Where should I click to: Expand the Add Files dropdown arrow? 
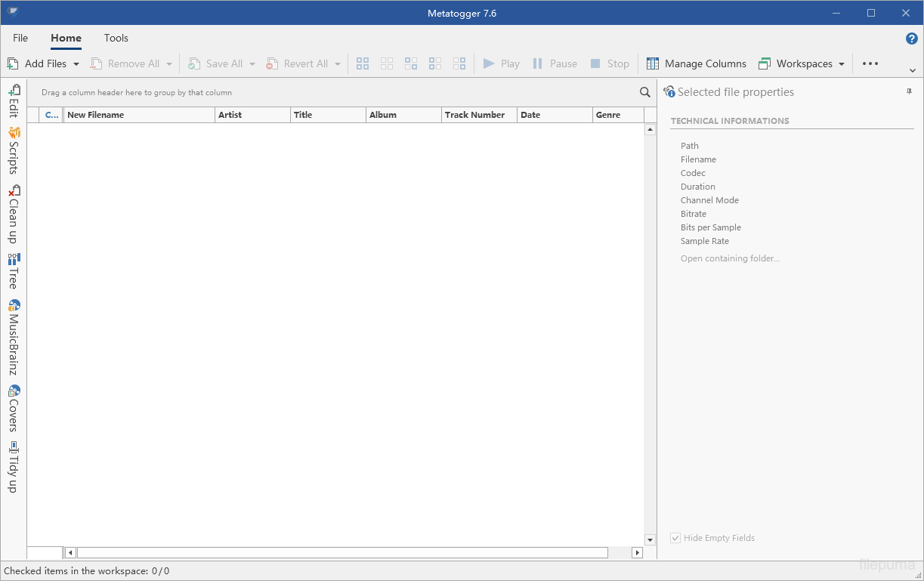(x=76, y=64)
